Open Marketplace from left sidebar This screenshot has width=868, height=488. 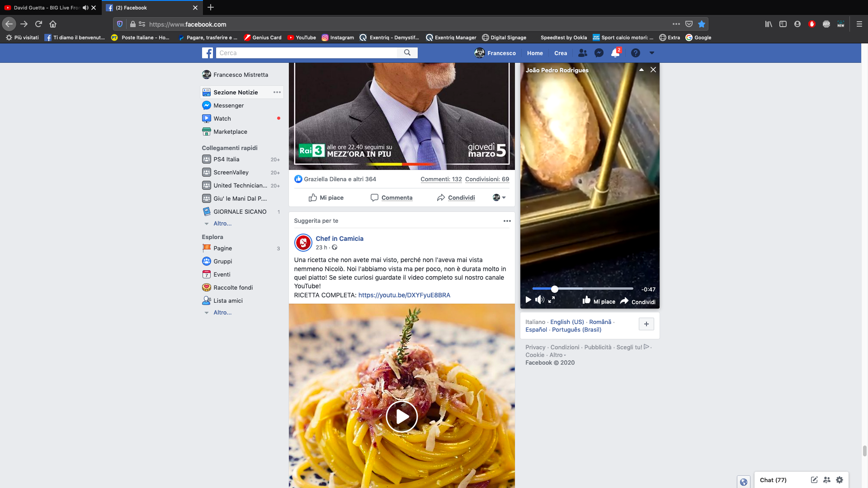pos(230,131)
